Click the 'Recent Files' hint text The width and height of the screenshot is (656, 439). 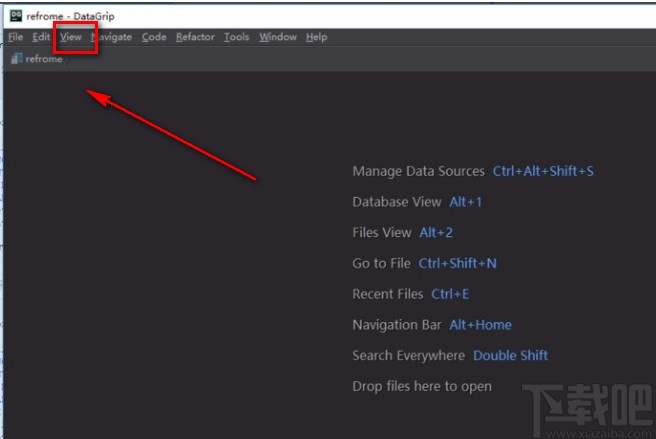(388, 294)
